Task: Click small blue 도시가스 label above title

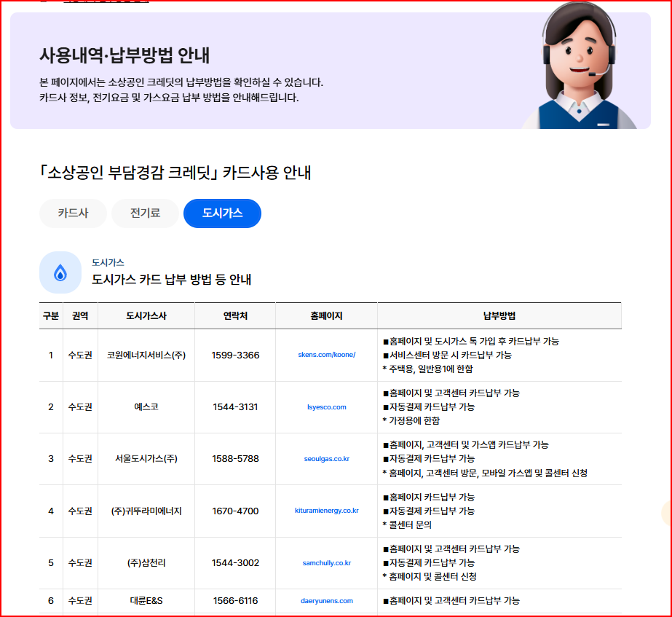Action: point(108,262)
